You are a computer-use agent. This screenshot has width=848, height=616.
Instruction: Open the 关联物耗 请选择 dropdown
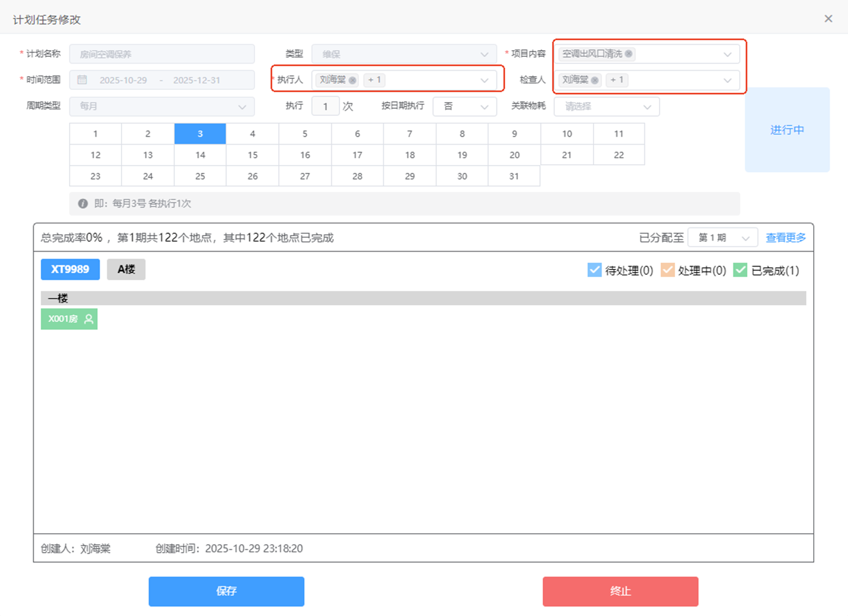pos(606,107)
